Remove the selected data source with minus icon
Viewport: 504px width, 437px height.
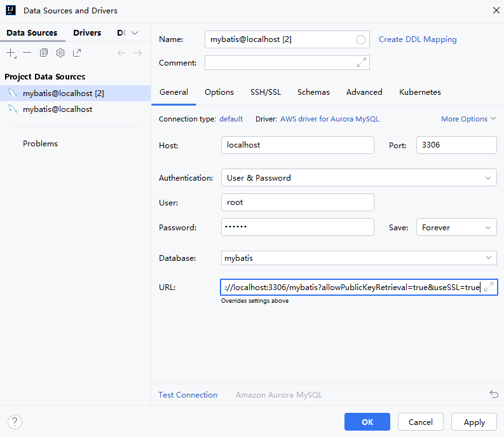point(27,53)
